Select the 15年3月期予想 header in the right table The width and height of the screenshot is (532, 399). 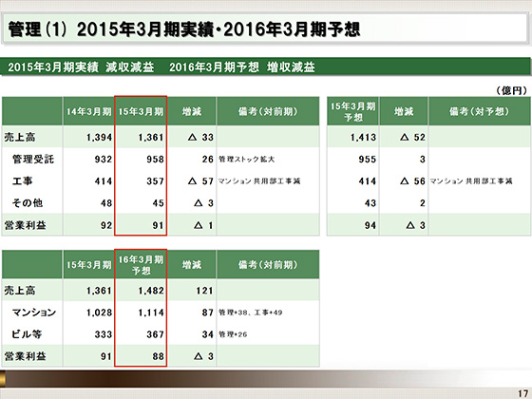352,111
